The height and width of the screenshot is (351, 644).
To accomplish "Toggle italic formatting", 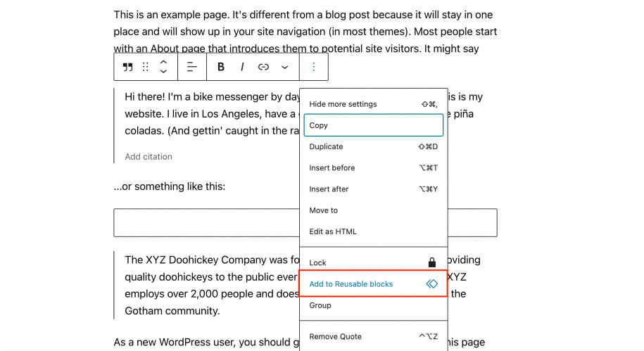I will (x=242, y=67).
